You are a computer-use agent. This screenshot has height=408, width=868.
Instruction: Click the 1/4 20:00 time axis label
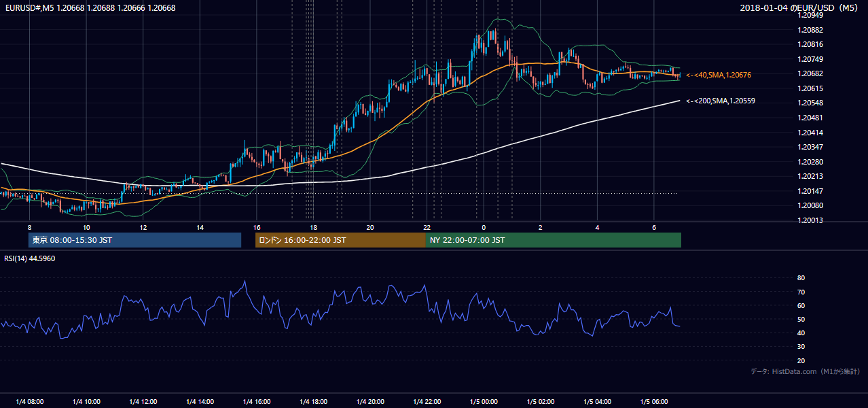coord(369,401)
